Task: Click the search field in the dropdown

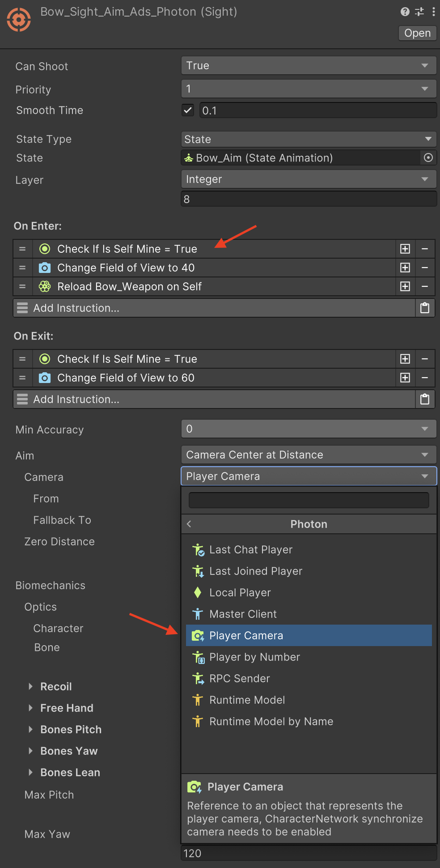Action: (309, 500)
